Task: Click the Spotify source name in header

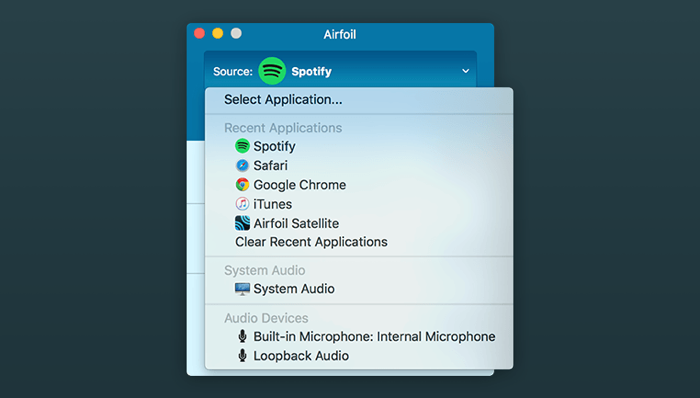Action: tap(311, 71)
